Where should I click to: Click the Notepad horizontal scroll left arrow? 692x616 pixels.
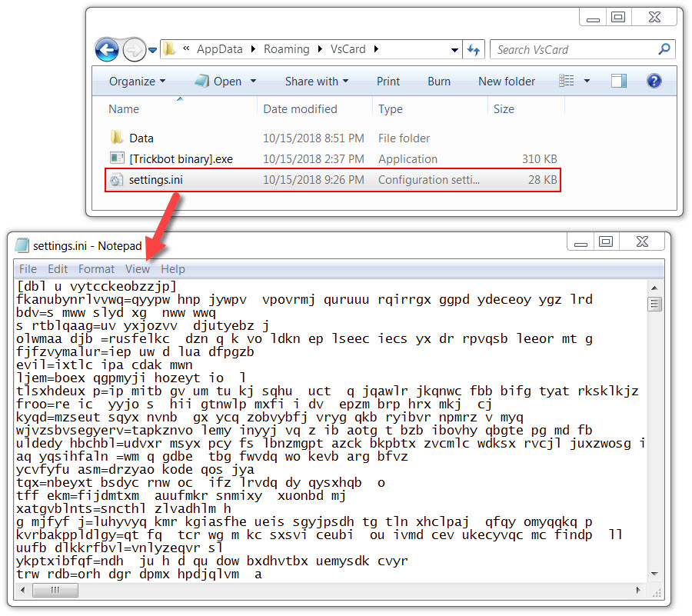pyautogui.click(x=22, y=590)
